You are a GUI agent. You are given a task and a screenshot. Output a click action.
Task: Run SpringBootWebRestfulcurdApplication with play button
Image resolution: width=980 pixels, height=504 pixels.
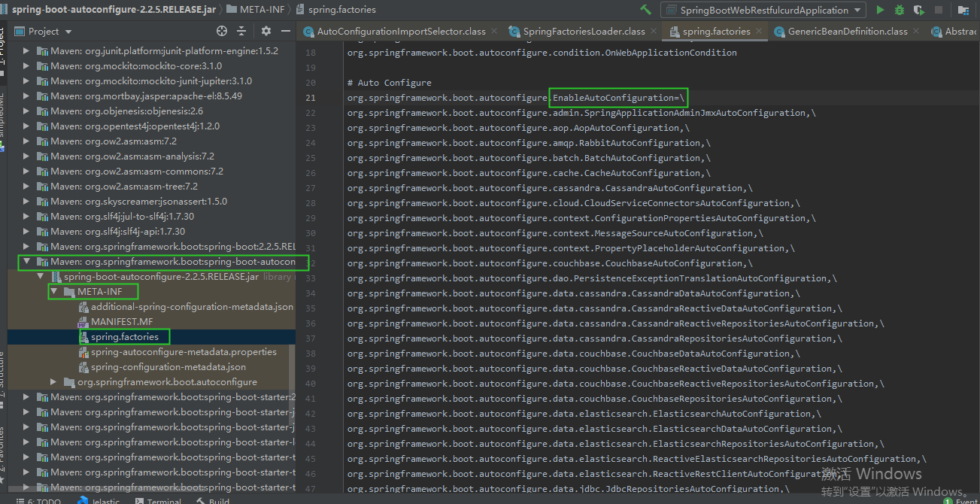pos(880,10)
